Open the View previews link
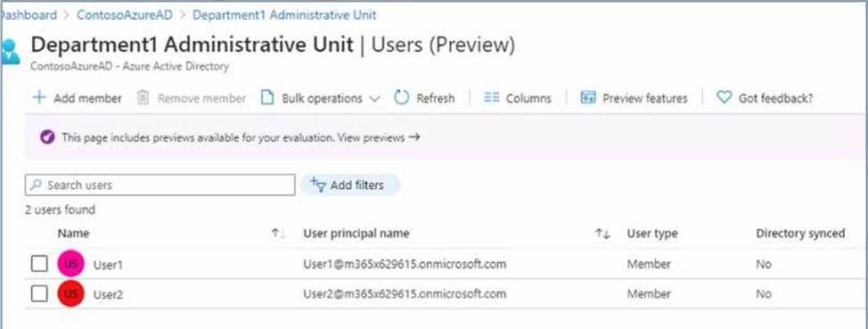Screen dimensions: 868x329 click(380, 137)
